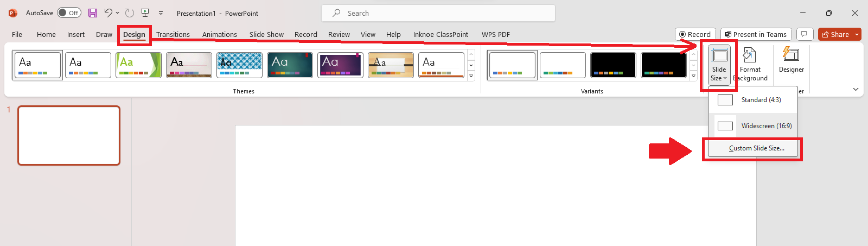
Task: Expand the Themes gallery More arrow
Action: point(471,76)
